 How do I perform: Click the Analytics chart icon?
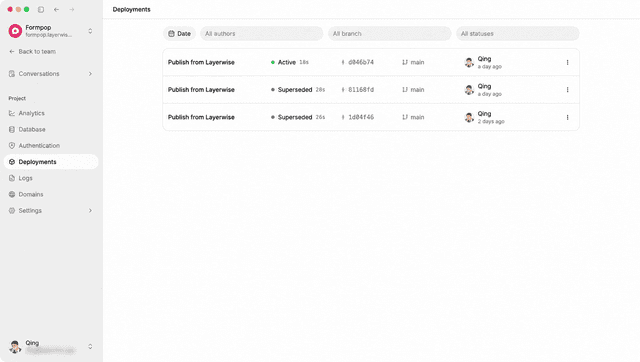coord(12,113)
